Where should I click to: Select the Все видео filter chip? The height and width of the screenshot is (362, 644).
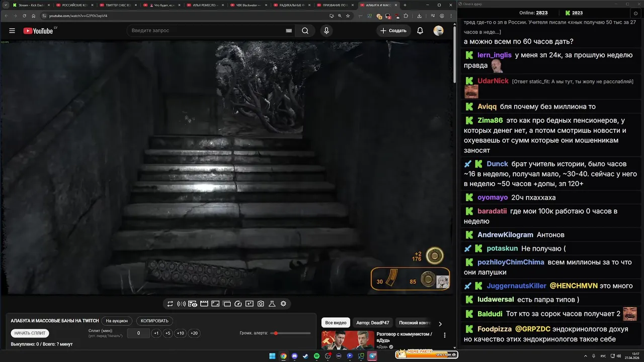point(336,323)
